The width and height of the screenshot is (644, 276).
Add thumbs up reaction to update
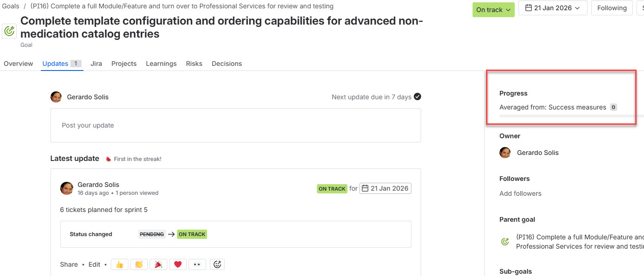(119, 264)
